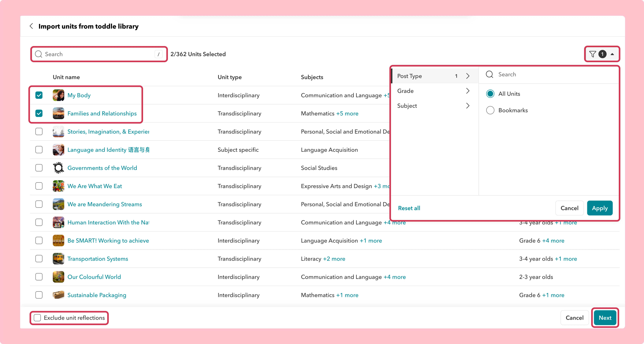Expand the Post Type chevron
The width and height of the screenshot is (644, 344).
pos(468,76)
